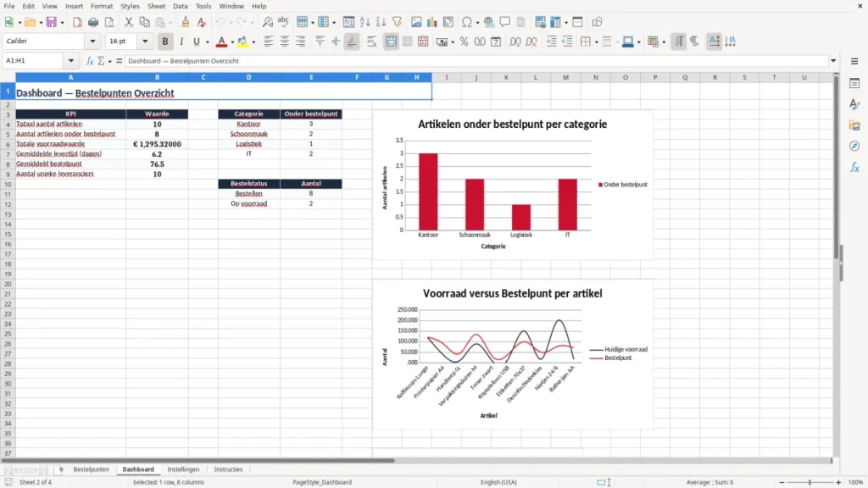Screen dimensions: 868x488
Task: Open Toggle Print Preview icon
Action: pyautogui.click(x=109, y=22)
